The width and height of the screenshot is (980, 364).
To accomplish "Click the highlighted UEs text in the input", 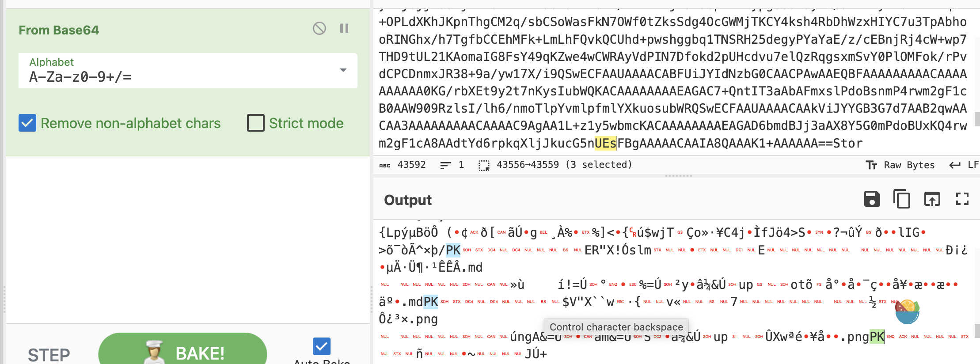I will (605, 143).
